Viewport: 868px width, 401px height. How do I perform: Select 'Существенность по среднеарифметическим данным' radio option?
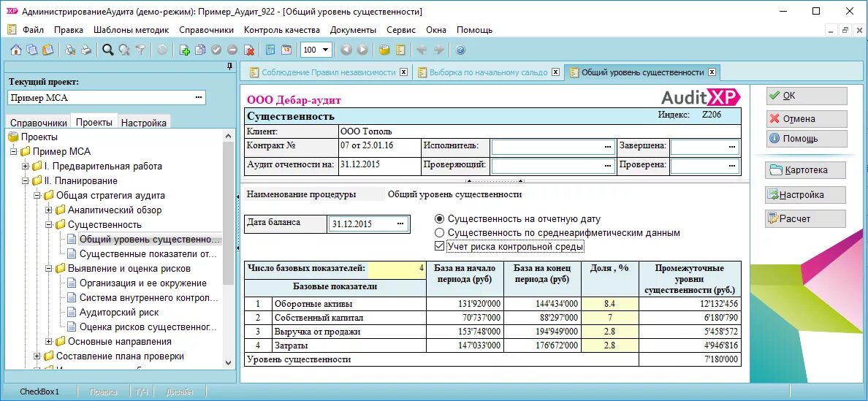[440, 233]
